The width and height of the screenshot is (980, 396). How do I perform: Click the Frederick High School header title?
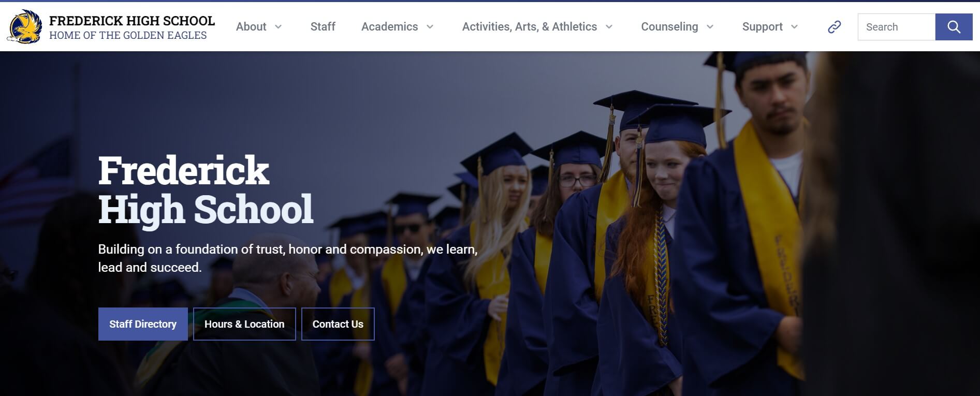[x=132, y=21]
